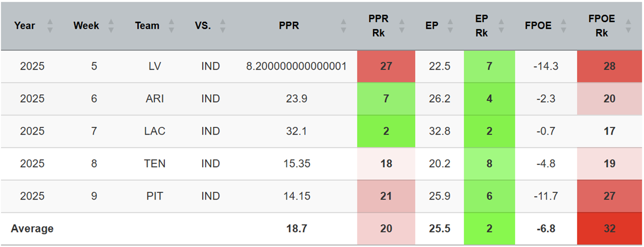Sort table by Team column header
Screen dimensions: 644x247
[147, 26]
